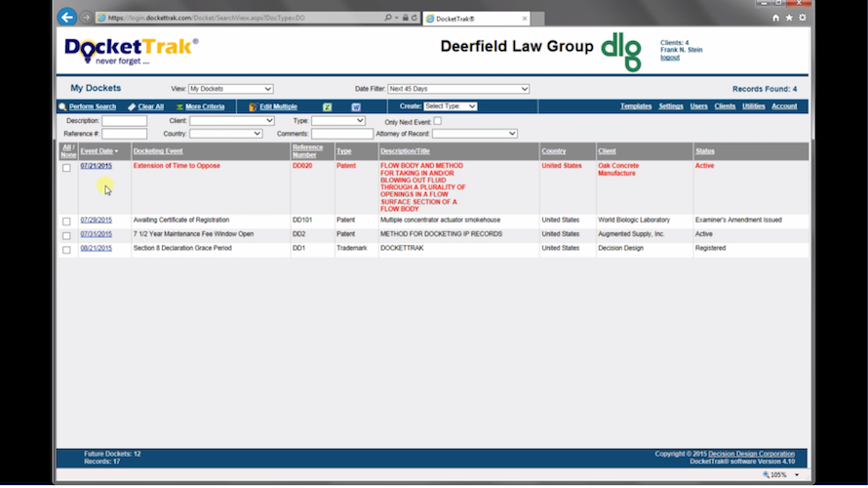Open the 07/31/2015 event date link

click(97, 234)
